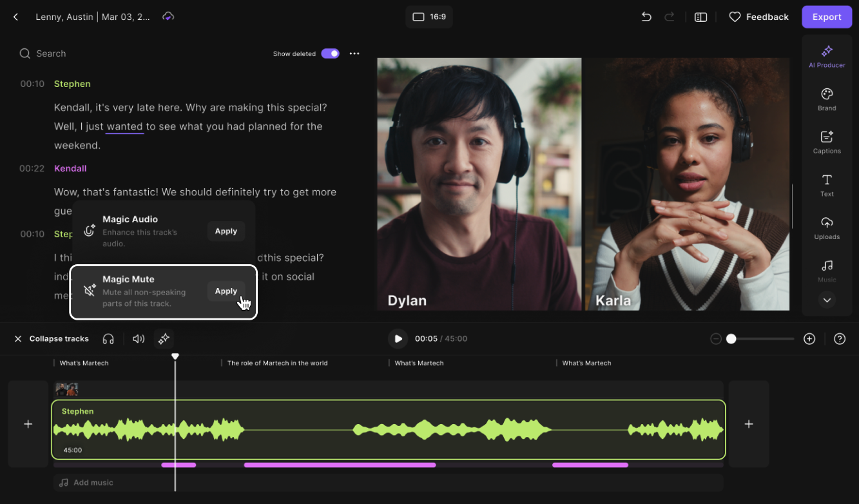Open the 16:9 aspect ratio selector

click(x=429, y=17)
